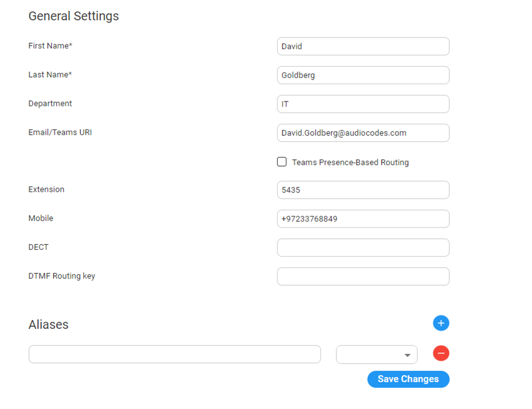Click the General Settings heading
532x409 pixels.
tap(73, 16)
